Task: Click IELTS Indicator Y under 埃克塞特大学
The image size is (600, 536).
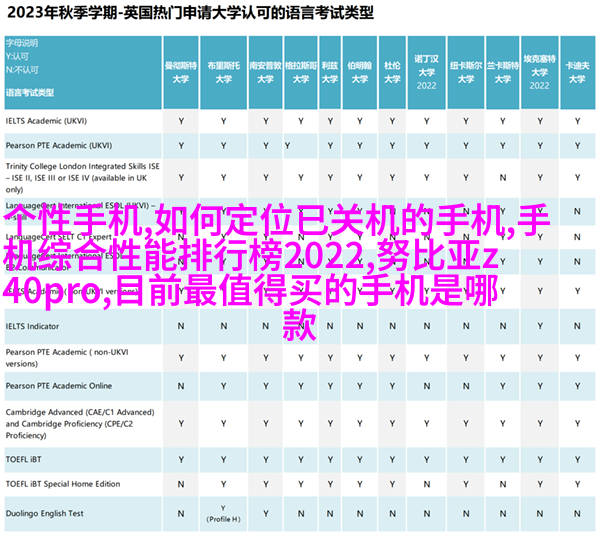Action: [x=540, y=326]
